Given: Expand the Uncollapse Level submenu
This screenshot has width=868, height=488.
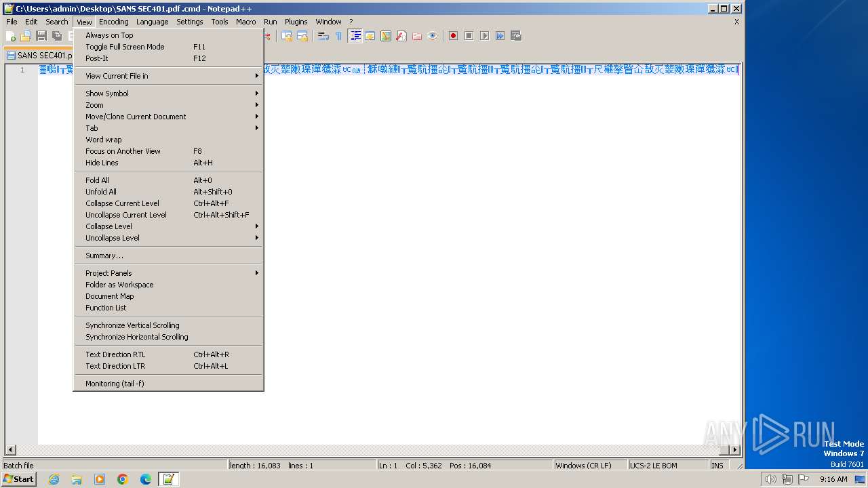Looking at the screenshot, I should [x=168, y=238].
